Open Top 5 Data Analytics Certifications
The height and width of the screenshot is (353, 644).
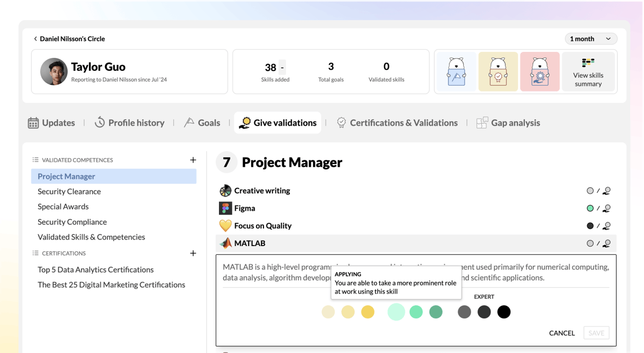tap(96, 270)
